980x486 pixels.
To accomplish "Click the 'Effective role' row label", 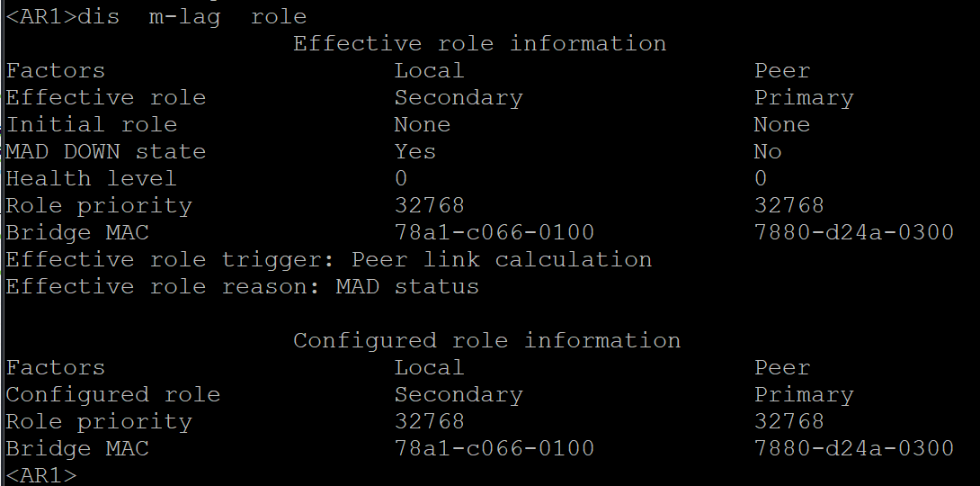I will (x=105, y=98).
